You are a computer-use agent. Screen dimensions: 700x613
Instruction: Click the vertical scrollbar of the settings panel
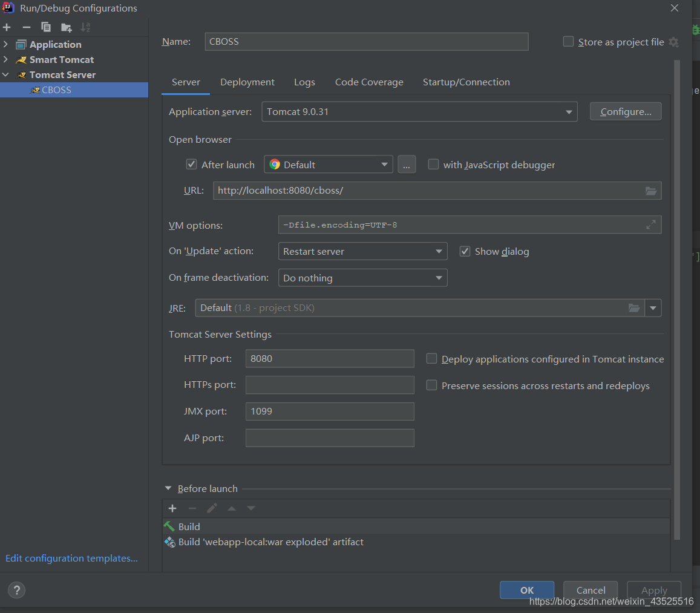point(677,299)
